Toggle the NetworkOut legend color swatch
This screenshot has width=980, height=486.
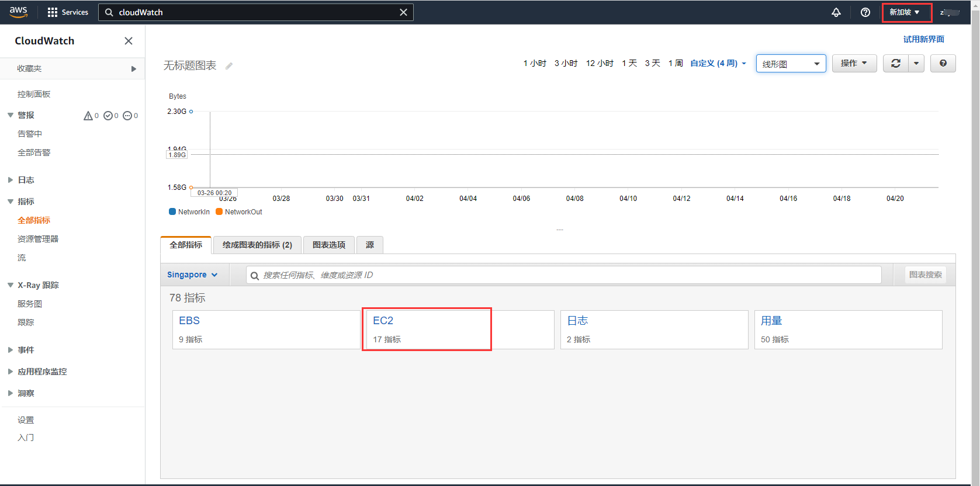[x=219, y=211]
